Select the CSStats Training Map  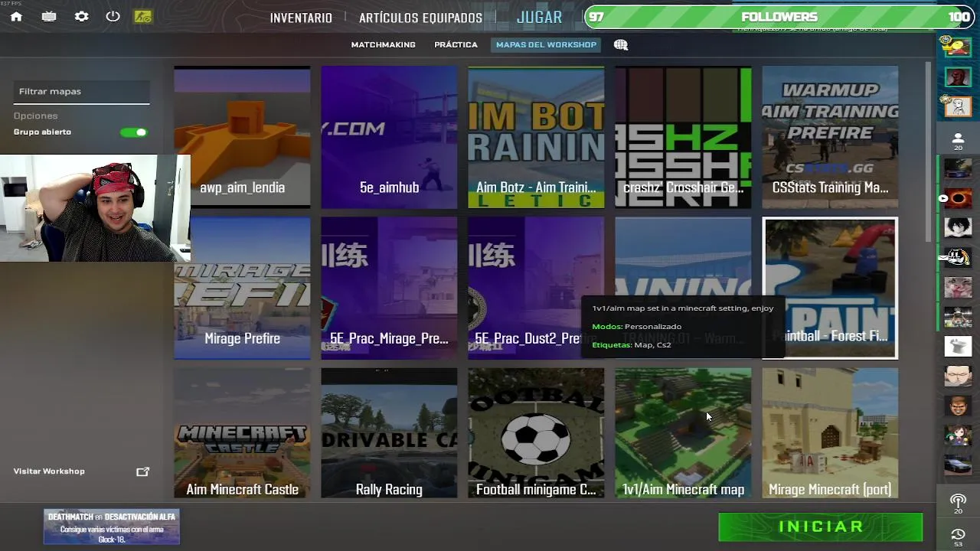(x=830, y=137)
